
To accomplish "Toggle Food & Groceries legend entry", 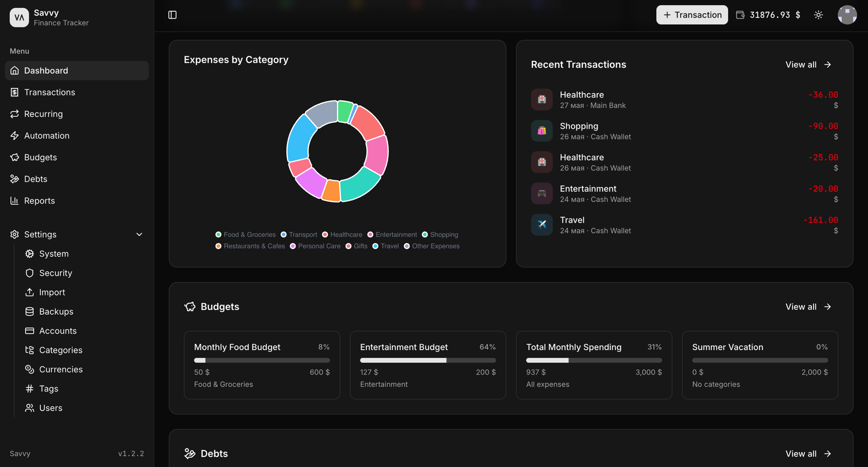I will pos(246,234).
